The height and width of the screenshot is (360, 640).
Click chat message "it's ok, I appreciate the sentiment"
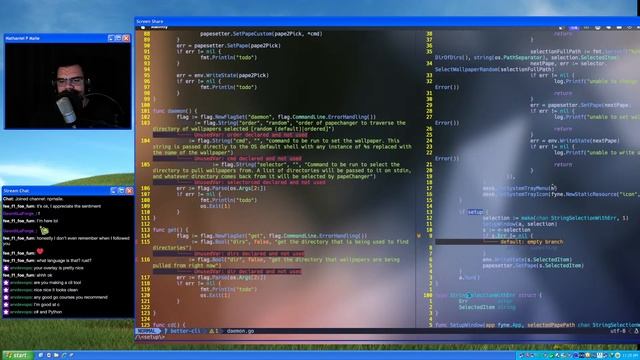(69, 206)
